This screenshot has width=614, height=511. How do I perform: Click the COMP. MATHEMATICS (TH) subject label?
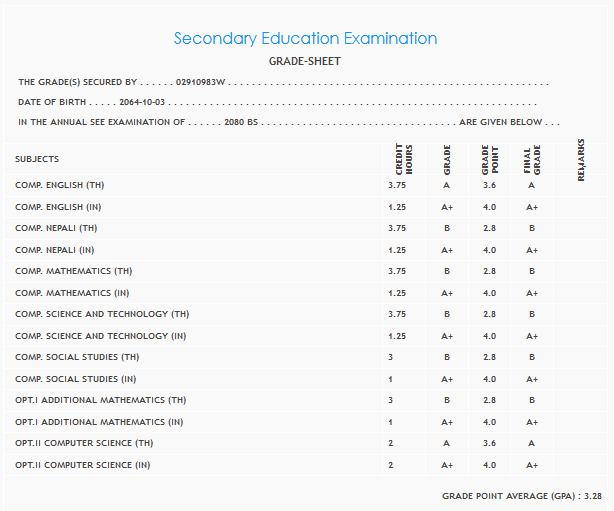point(74,271)
